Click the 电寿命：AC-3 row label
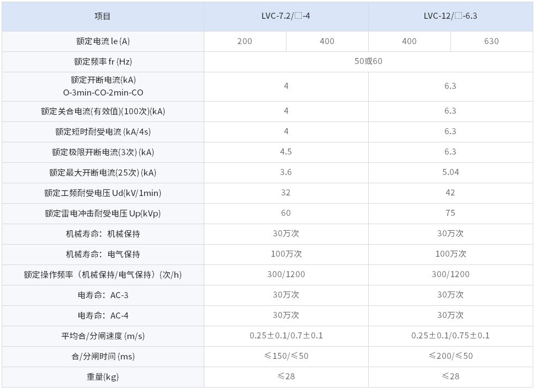This screenshot has height=392, width=552. 103,295
